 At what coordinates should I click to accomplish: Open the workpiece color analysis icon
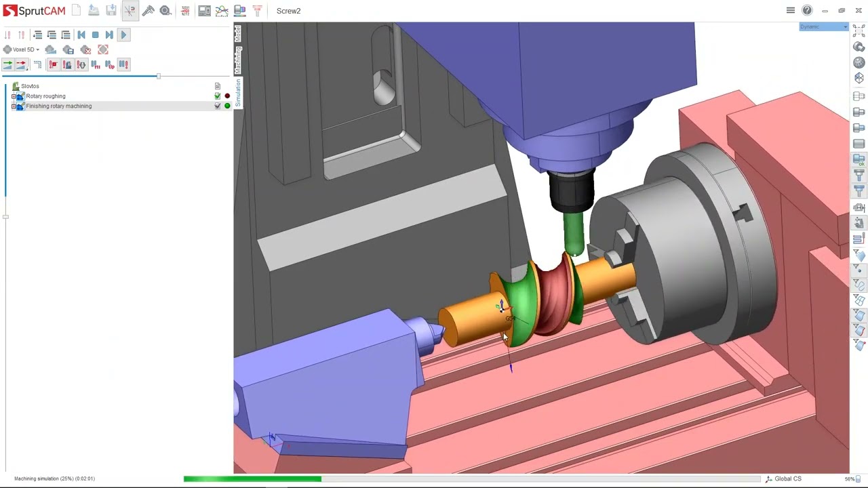click(239, 11)
